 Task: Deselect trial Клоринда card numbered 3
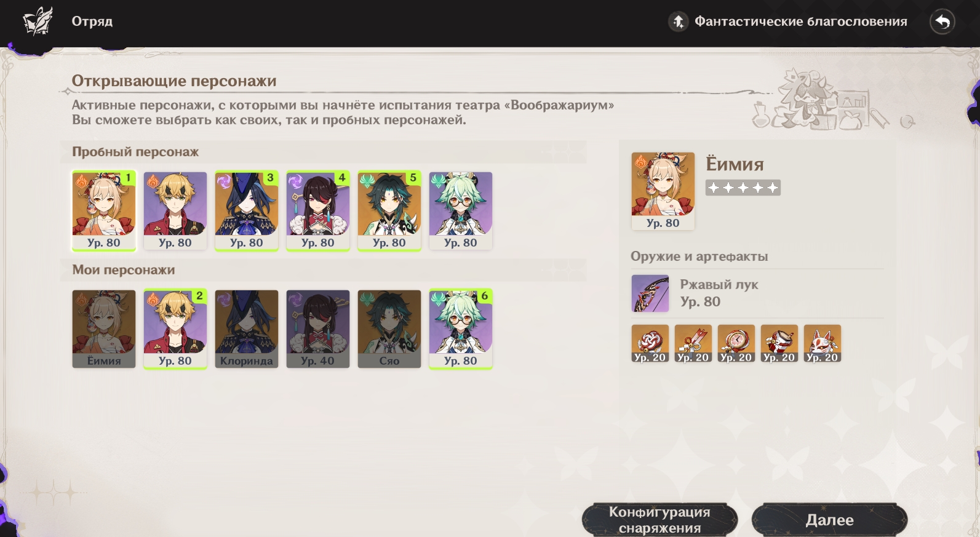coord(247,211)
